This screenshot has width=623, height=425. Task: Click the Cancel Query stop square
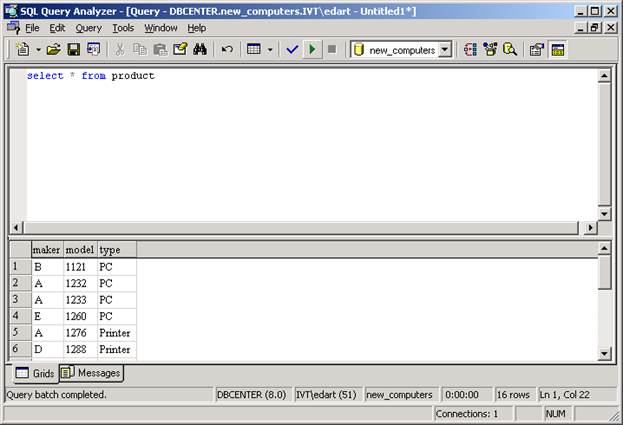coord(332,50)
